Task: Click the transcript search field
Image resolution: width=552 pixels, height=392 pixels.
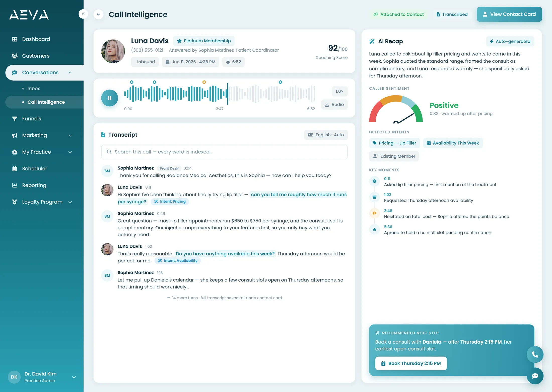Action: pos(224,152)
